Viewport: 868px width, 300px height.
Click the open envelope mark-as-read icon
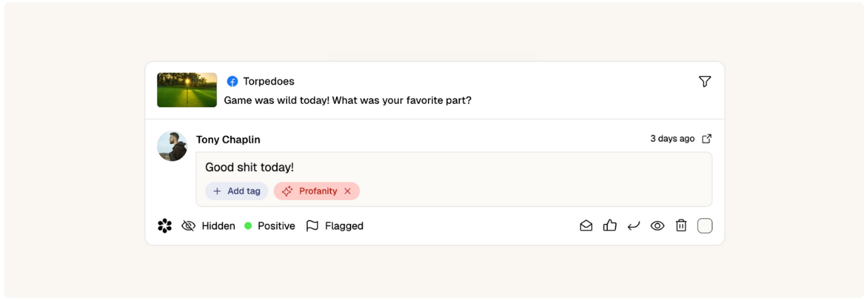(x=586, y=226)
